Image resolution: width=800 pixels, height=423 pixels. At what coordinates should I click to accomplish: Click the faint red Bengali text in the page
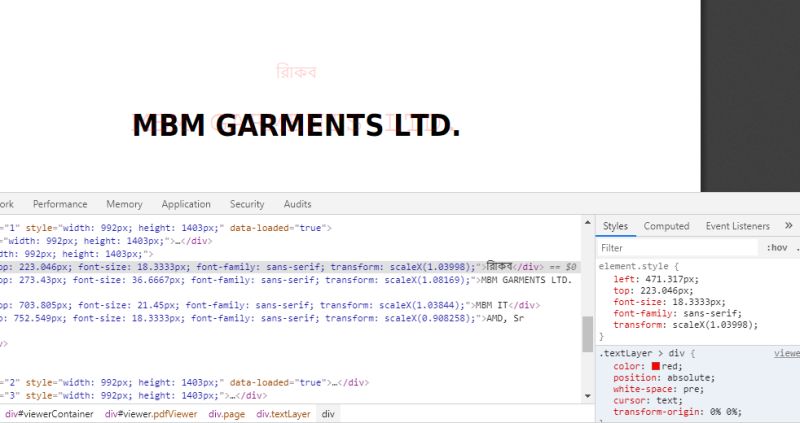(x=296, y=71)
